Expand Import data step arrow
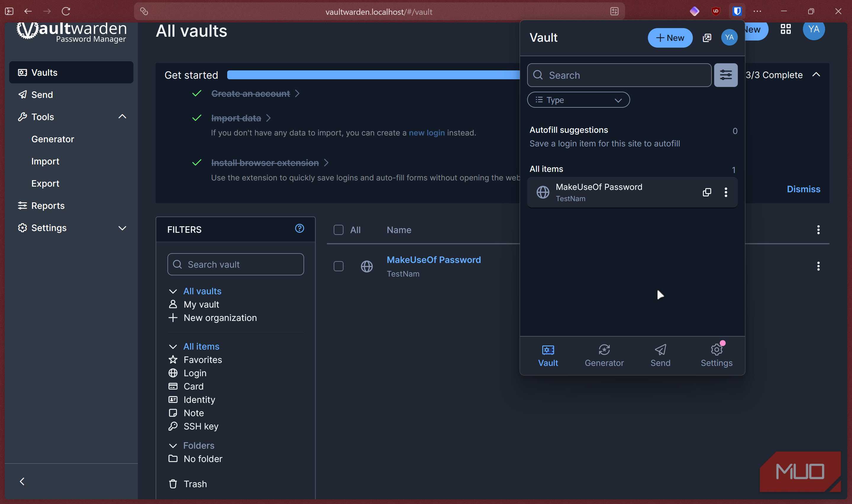Viewport: 852px width, 504px height. (x=268, y=118)
